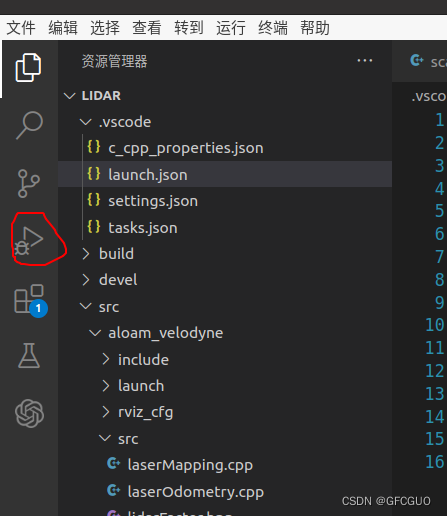Click the C++ icon beside laserOdometry.cpp
447x516 pixels.
point(114,490)
